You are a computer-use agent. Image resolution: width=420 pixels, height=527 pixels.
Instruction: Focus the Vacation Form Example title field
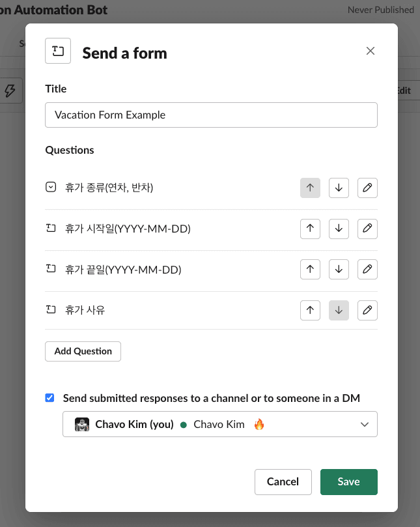[211, 115]
